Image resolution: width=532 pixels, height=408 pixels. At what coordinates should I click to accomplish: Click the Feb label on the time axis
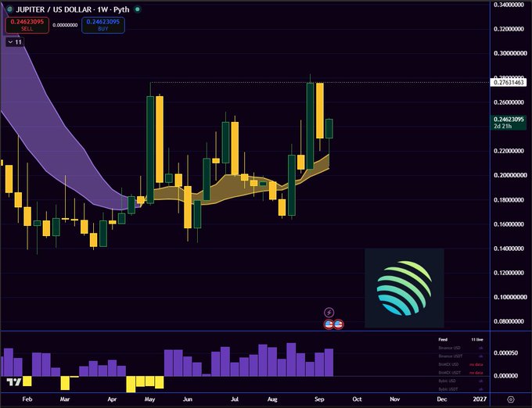tap(27, 399)
